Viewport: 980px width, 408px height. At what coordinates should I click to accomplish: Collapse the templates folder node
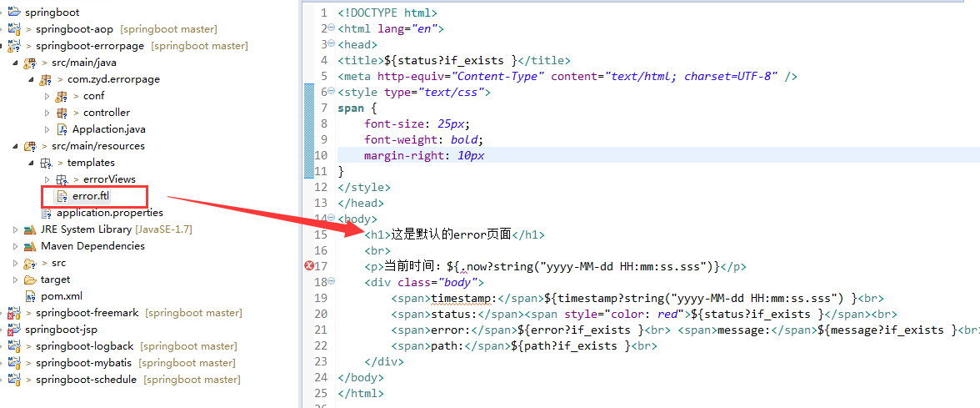tap(31, 163)
